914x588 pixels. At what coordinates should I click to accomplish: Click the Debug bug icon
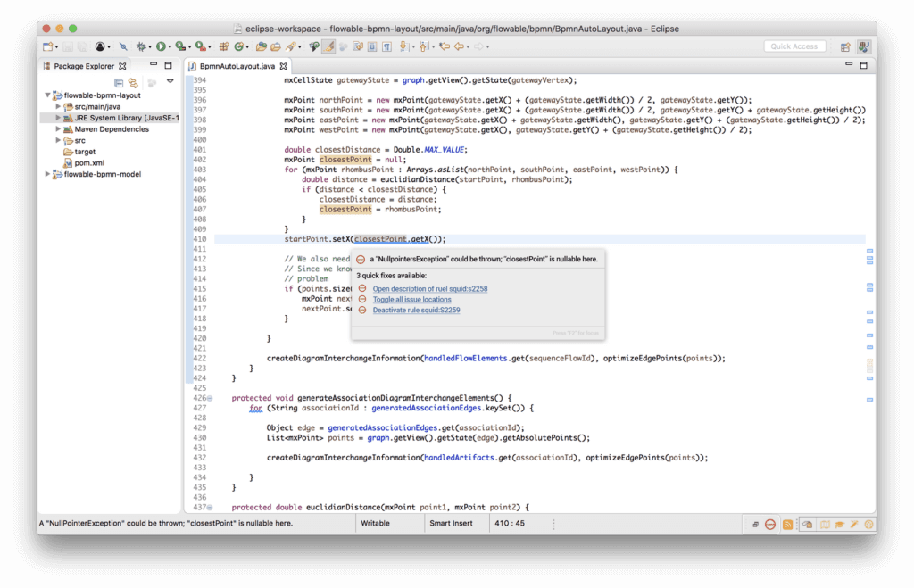pos(141,46)
